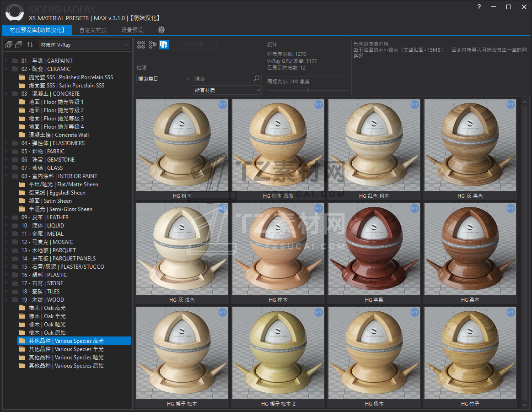Viewport: 532px width, 412px height.
Task: Collapse the 19 - 木纹 | WOOD folder
Action: (x=6, y=299)
